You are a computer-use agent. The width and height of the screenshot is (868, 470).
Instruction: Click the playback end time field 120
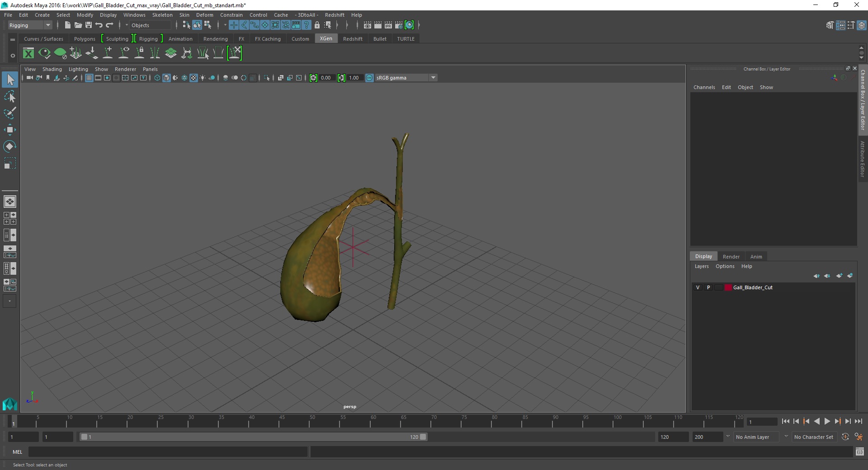coord(673,437)
